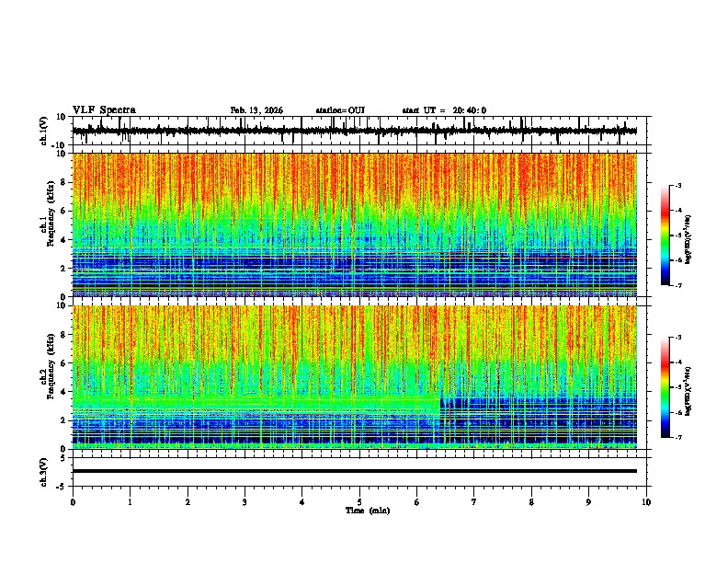The image size is (728, 563).
Task: Click the "VLF Spectra" title text
Action: click(104, 110)
